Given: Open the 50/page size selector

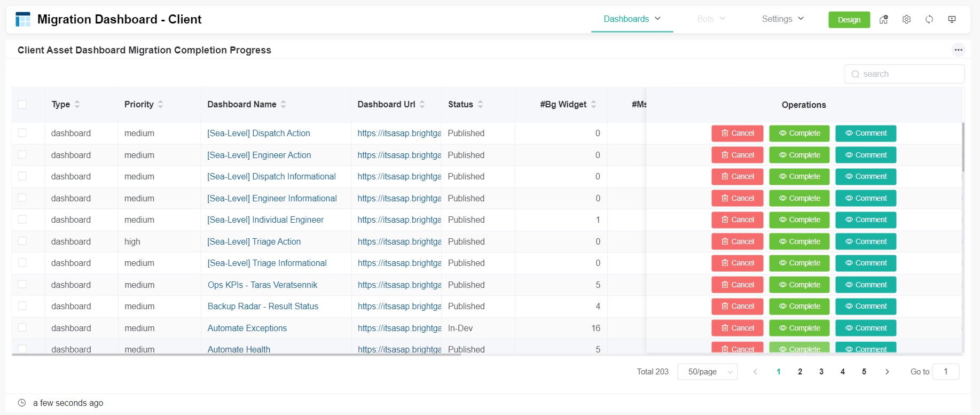Looking at the screenshot, I should pos(708,372).
